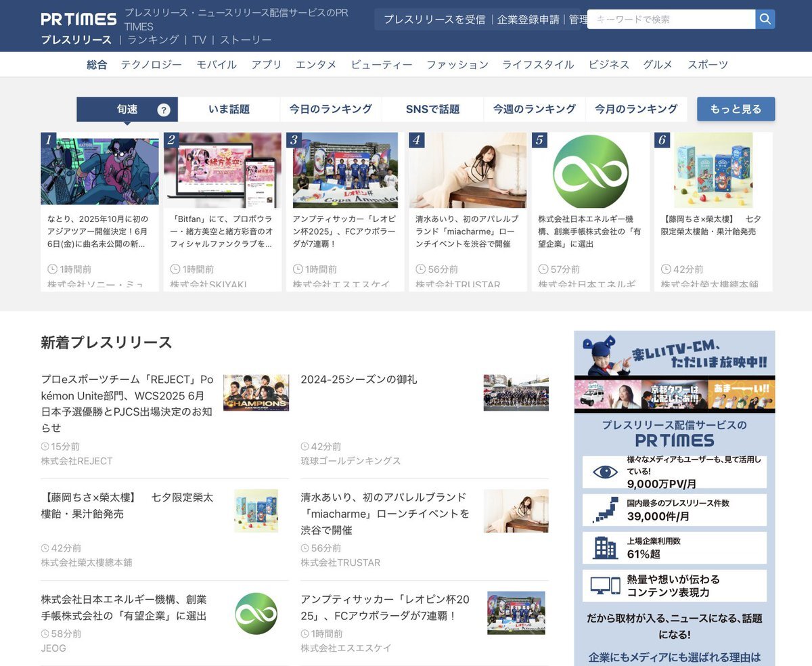Click 上場企業利用数 building icon
This screenshot has width=812, height=666.
pyautogui.click(x=605, y=548)
